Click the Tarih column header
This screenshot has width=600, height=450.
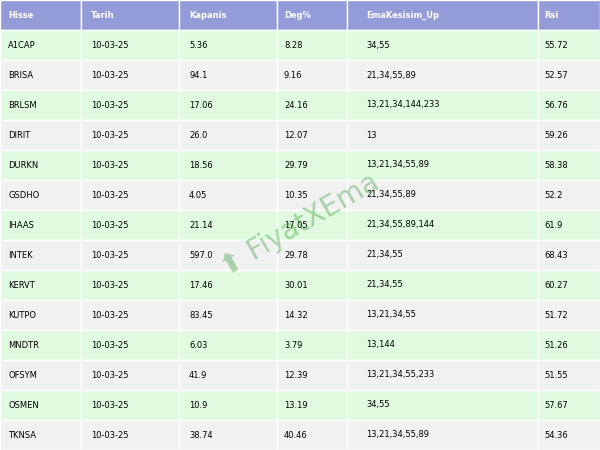coord(130,15)
